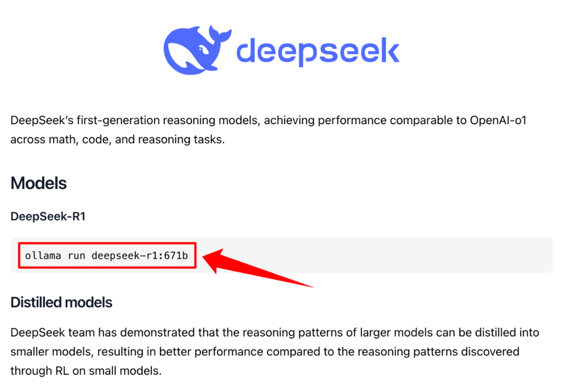Screen dimensions: 564x392
Task: Click the red arrow annotation
Action: [x=257, y=268]
